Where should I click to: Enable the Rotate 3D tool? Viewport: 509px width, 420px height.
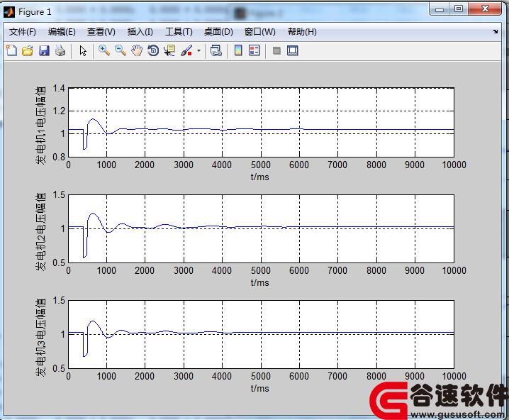coord(153,50)
